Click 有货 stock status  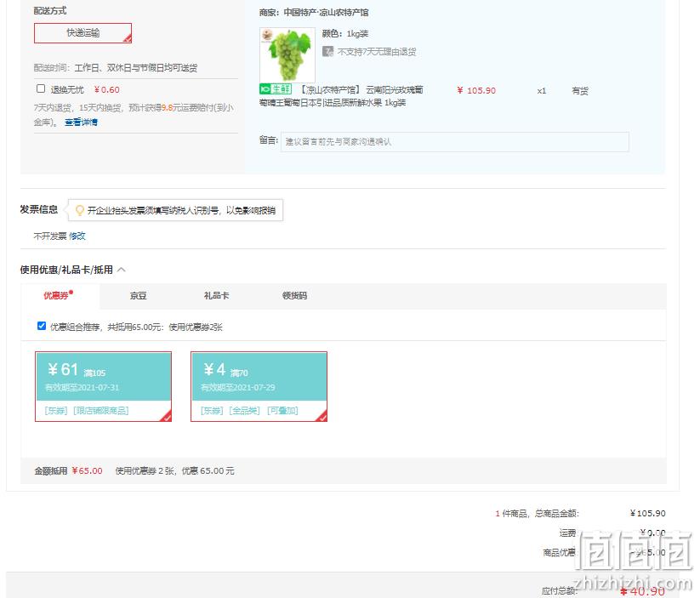[x=580, y=91]
